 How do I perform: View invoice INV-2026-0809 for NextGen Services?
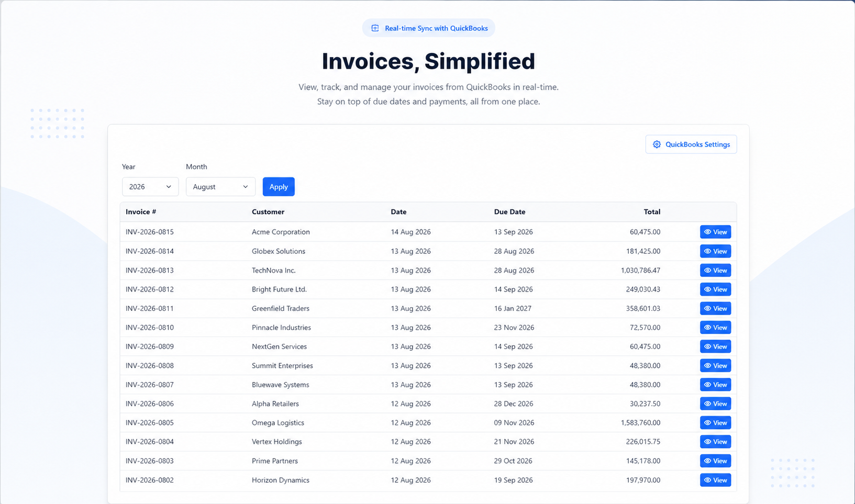point(715,346)
